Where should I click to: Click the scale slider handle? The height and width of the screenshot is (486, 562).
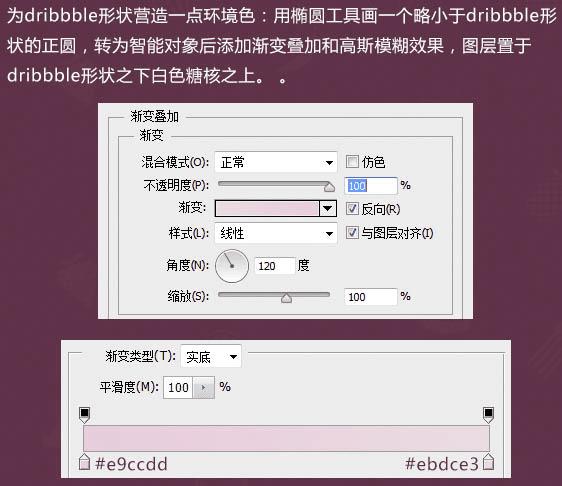pos(286,298)
